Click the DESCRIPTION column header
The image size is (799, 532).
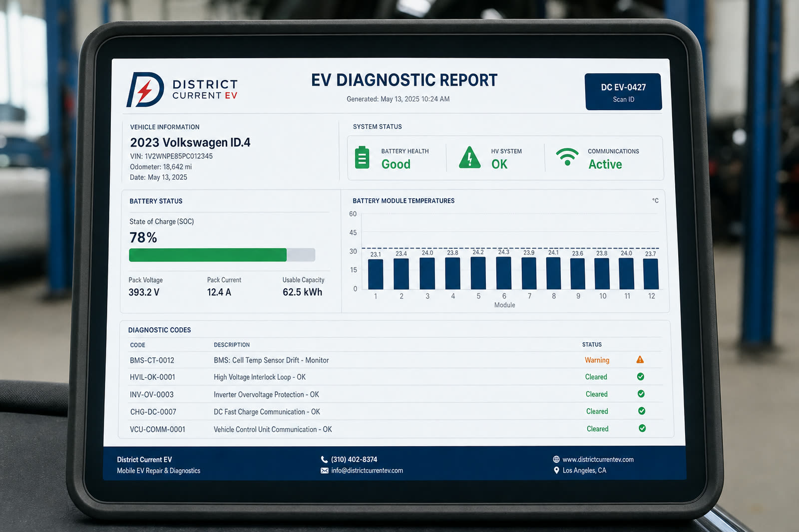(232, 345)
